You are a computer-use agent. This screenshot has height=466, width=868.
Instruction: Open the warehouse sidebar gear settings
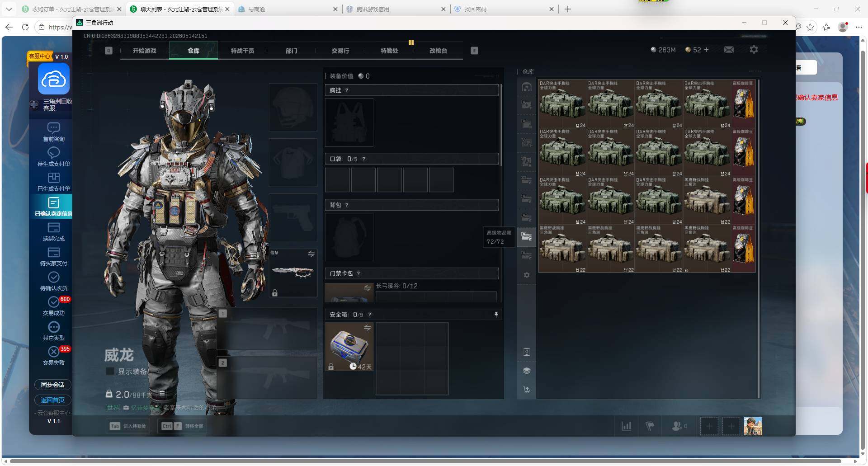(527, 275)
